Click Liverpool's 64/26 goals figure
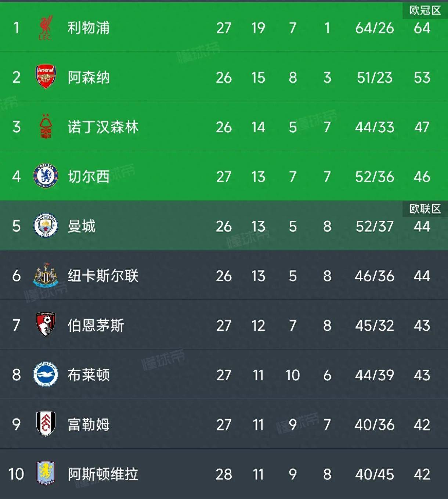Viewport: 448px width, 499px height. [x=374, y=28]
